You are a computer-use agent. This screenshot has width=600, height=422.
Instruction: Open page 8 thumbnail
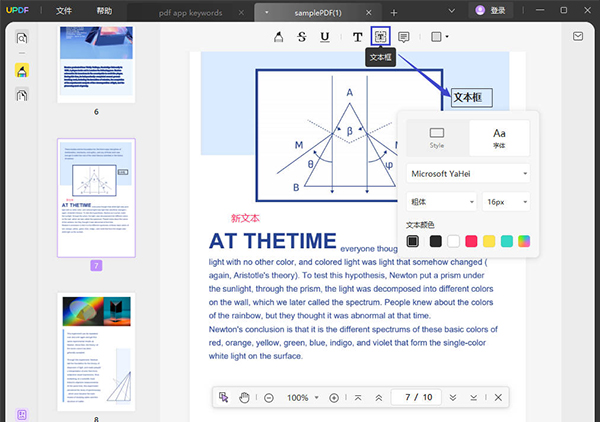click(96, 349)
